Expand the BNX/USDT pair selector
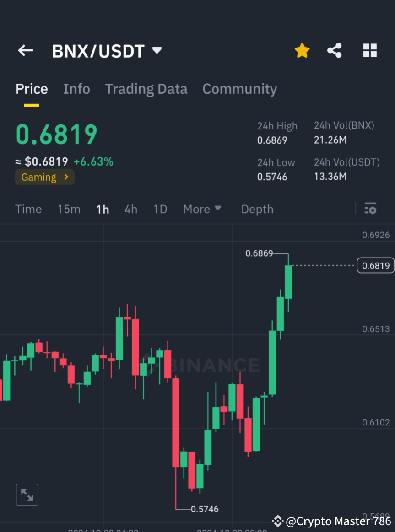This screenshot has height=532, width=395. (156, 51)
